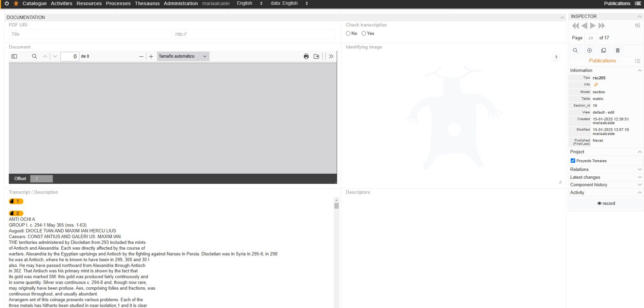The height and width of the screenshot is (308, 644).
Task: Click the Inspector Page number field
Action: (x=591, y=38)
